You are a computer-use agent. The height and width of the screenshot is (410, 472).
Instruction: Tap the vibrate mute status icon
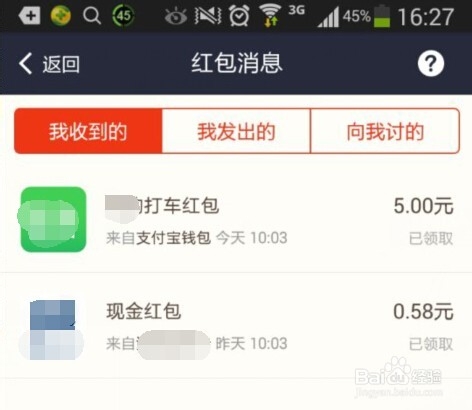point(208,16)
